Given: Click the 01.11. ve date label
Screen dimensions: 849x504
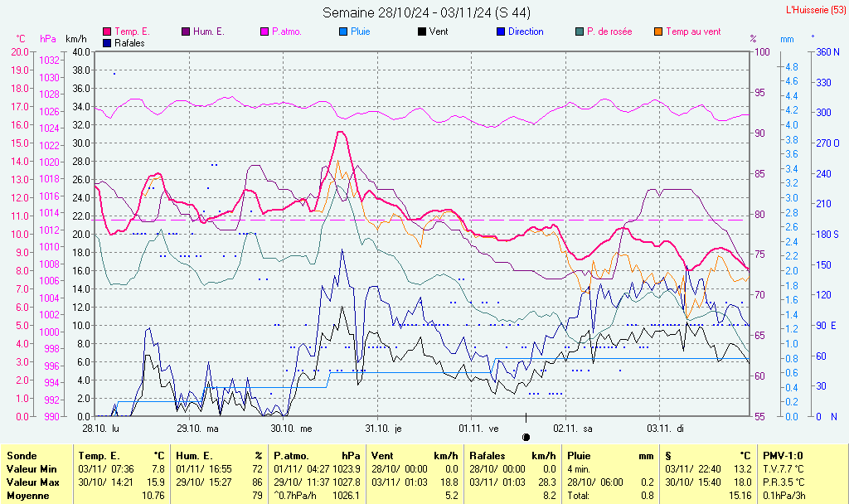Looking at the screenshot, I should click(478, 429).
